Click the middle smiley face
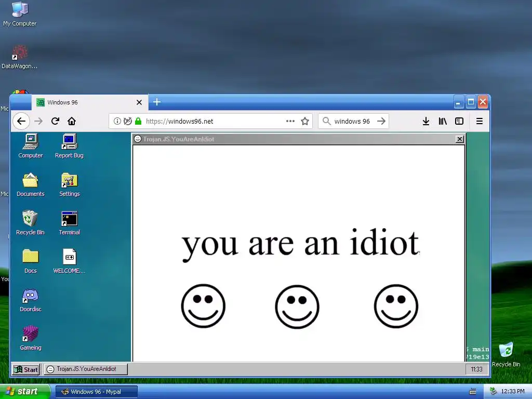This screenshot has width=532, height=399. [297, 307]
